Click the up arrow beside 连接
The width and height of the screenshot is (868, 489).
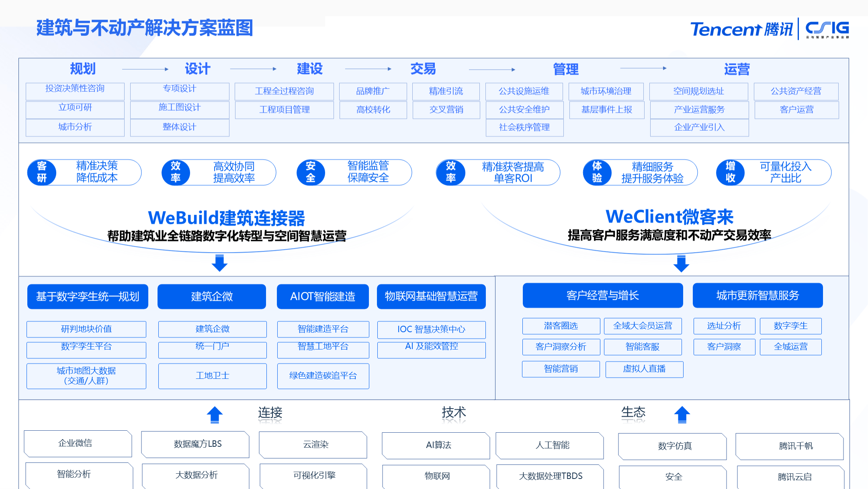(x=215, y=415)
